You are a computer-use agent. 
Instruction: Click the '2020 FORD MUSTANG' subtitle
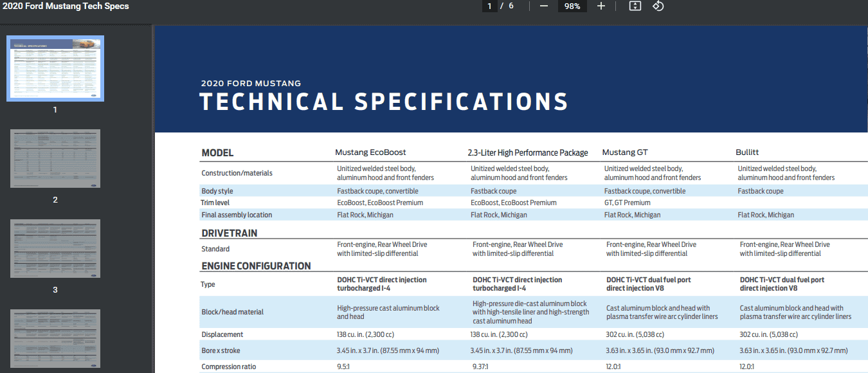point(251,83)
